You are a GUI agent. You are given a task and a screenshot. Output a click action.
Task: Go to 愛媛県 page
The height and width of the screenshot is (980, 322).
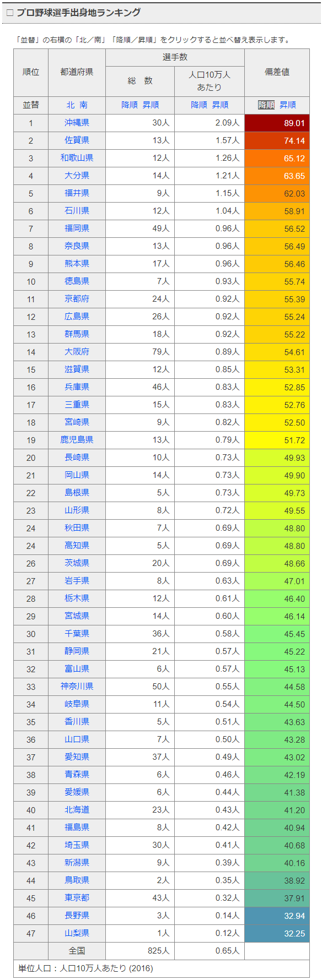pyautogui.click(x=77, y=792)
